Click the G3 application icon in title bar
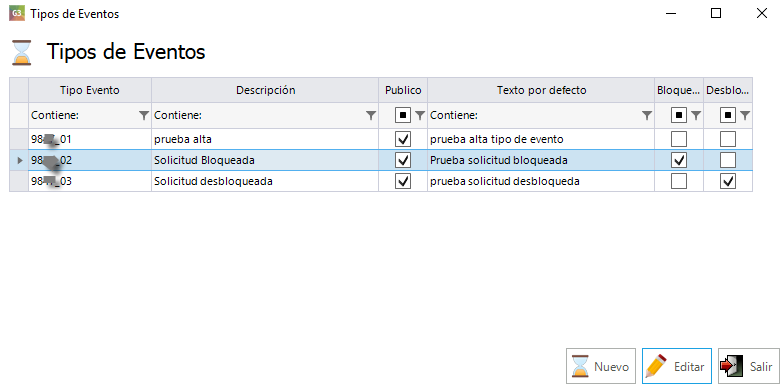 (x=16, y=13)
